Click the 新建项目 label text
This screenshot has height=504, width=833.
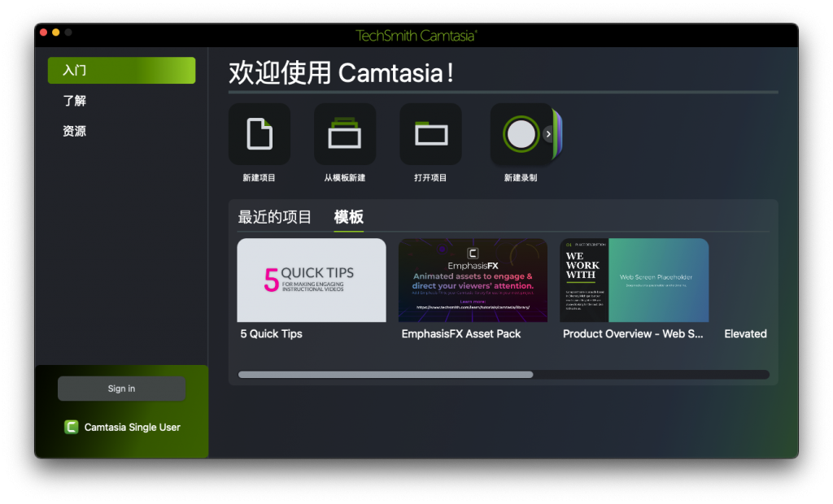(x=259, y=177)
